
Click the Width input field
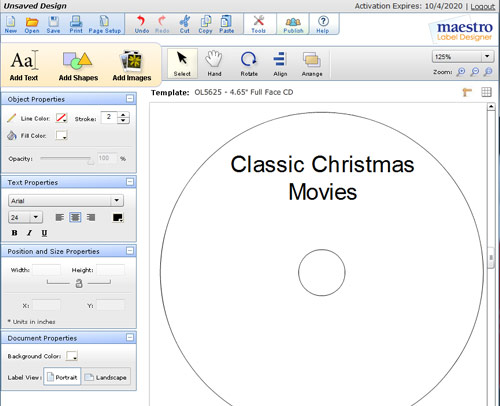tap(46, 270)
